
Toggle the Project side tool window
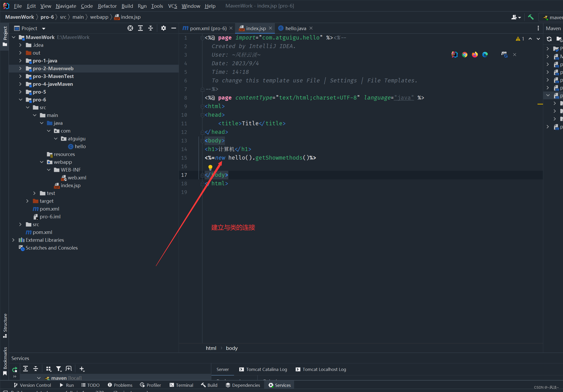pos(5,36)
